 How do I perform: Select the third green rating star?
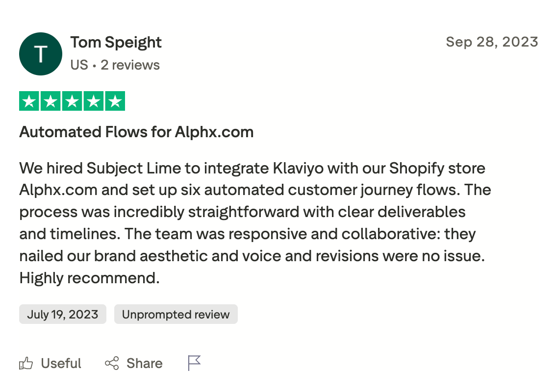point(72,101)
